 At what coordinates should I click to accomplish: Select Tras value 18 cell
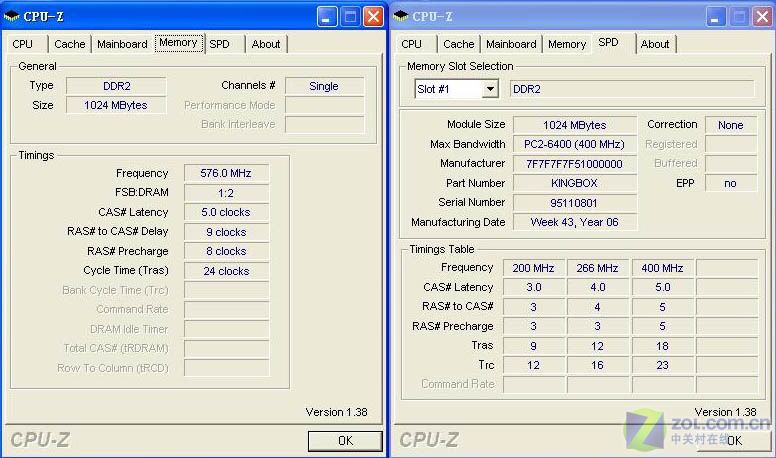[663, 346]
